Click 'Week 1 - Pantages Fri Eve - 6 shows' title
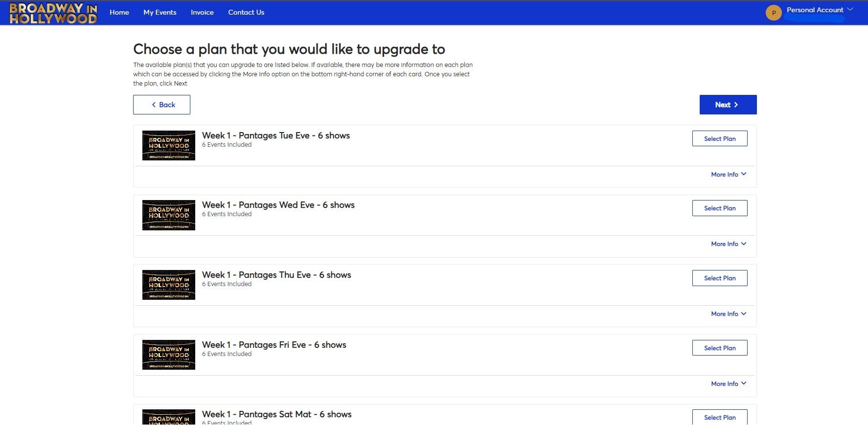The height and width of the screenshot is (425, 868). coord(274,345)
